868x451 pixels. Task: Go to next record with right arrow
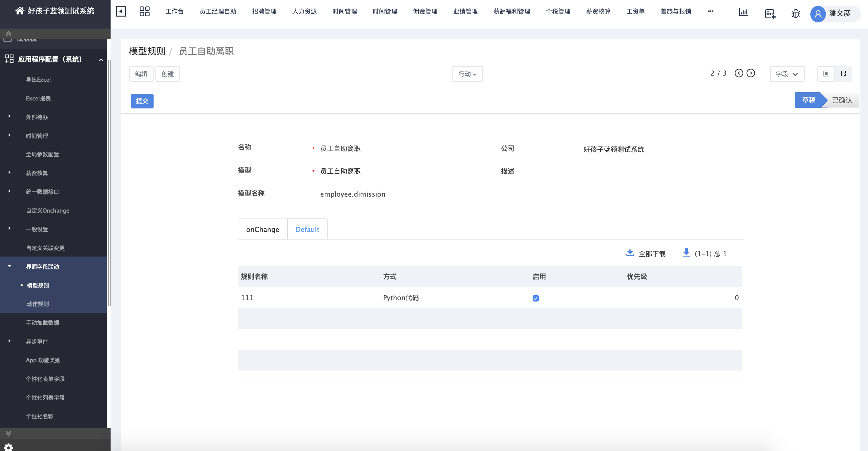751,73
